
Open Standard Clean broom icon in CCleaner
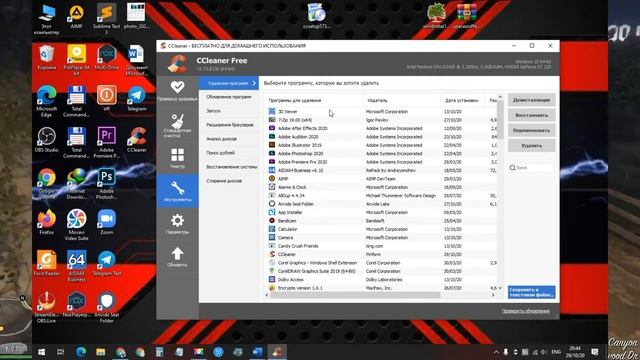pos(177,121)
